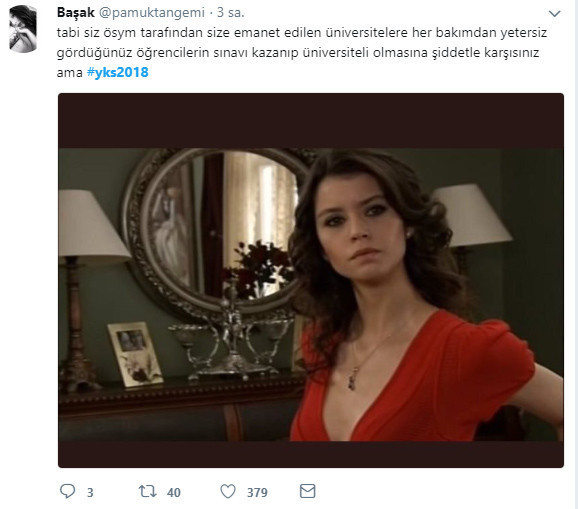Screen dimensions: 578x509
Task: Open the profile via the name Başak
Action: pyautogui.click(x=76, y=13)
